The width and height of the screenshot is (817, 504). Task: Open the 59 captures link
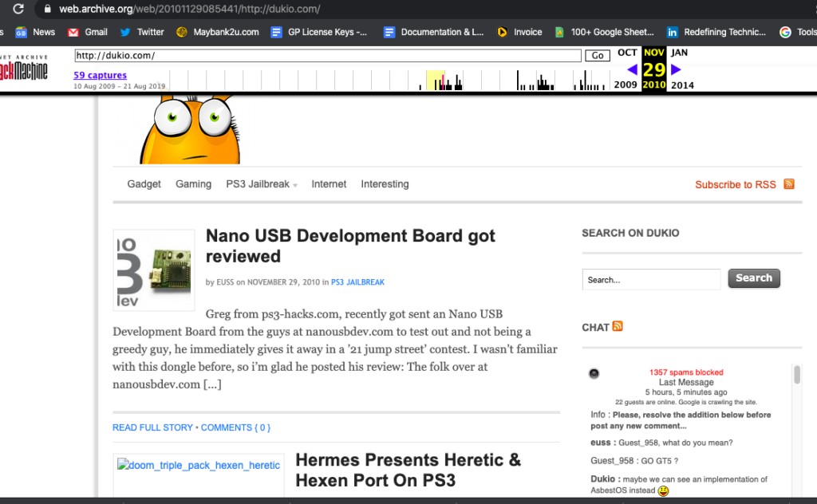click(100, 75)
